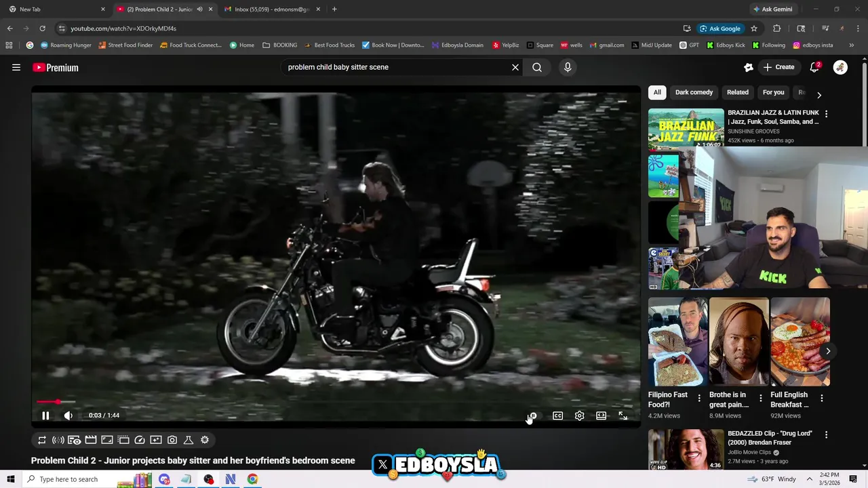Open the Roaming Hunger bookmark

coord(66,45)
